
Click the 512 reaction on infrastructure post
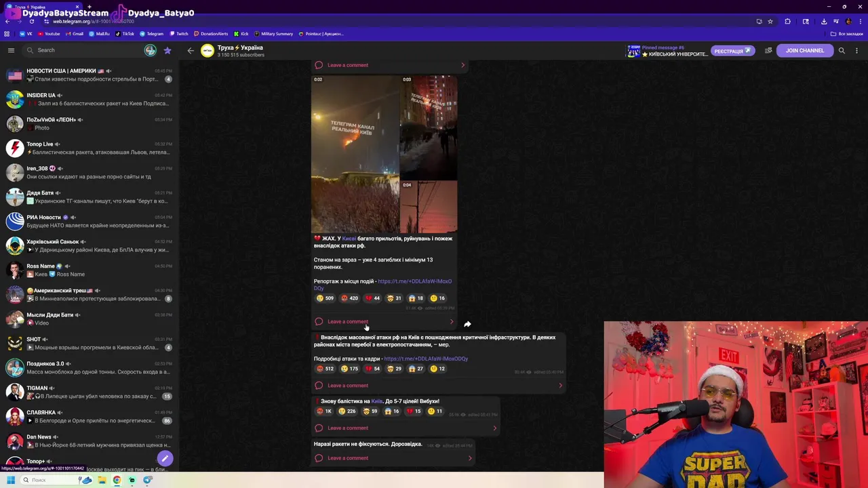click(x=325, y=369)
